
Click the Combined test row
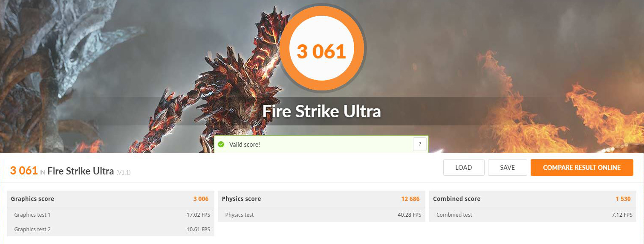point(532,215)
